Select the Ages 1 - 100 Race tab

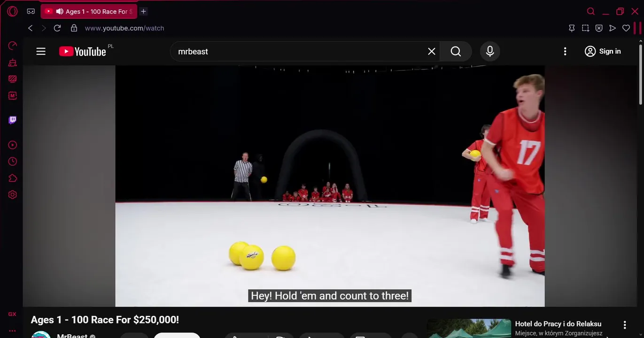coord(89,11)
